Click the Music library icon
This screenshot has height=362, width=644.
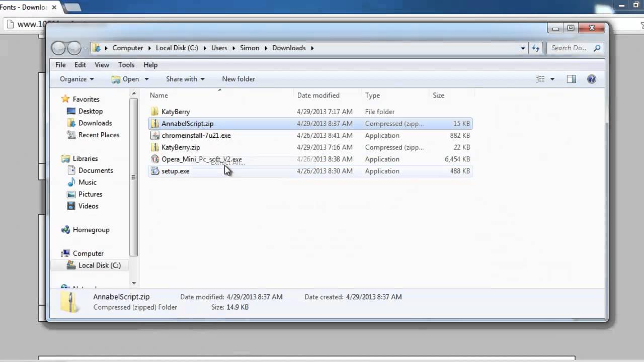pos(71,182)
